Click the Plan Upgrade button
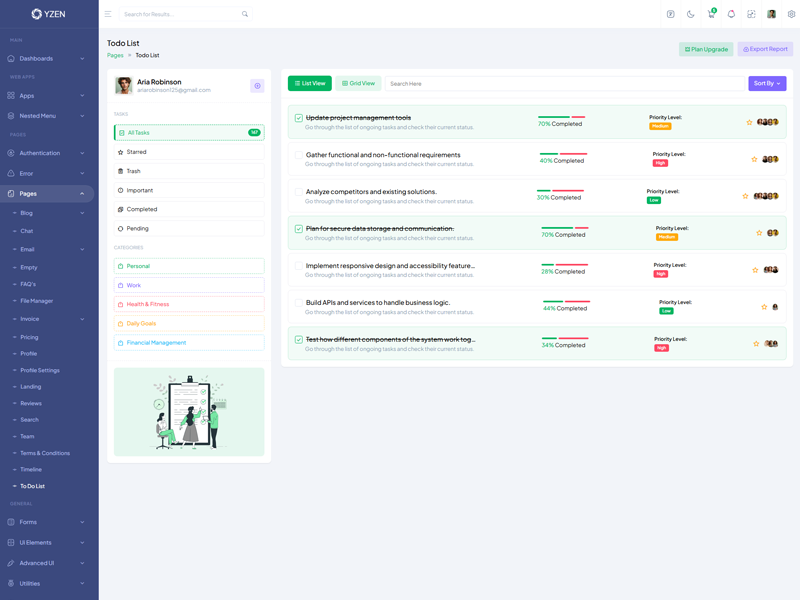Screen dimensions: 800x600 click(706, 49)
